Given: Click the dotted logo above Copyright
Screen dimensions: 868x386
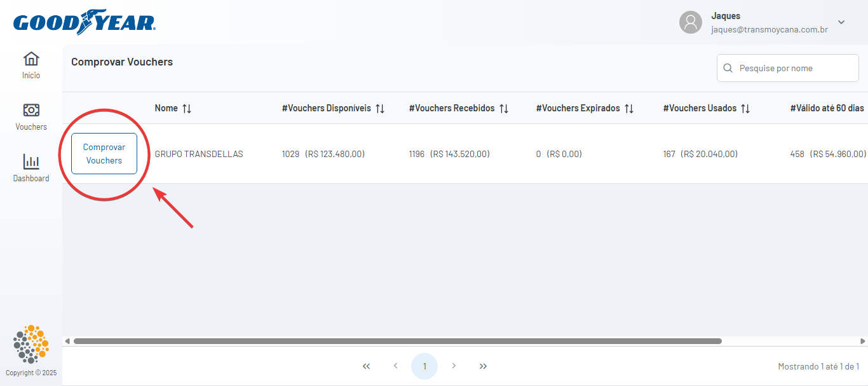Looking at the screenshot, I should (x=31, y=344).
